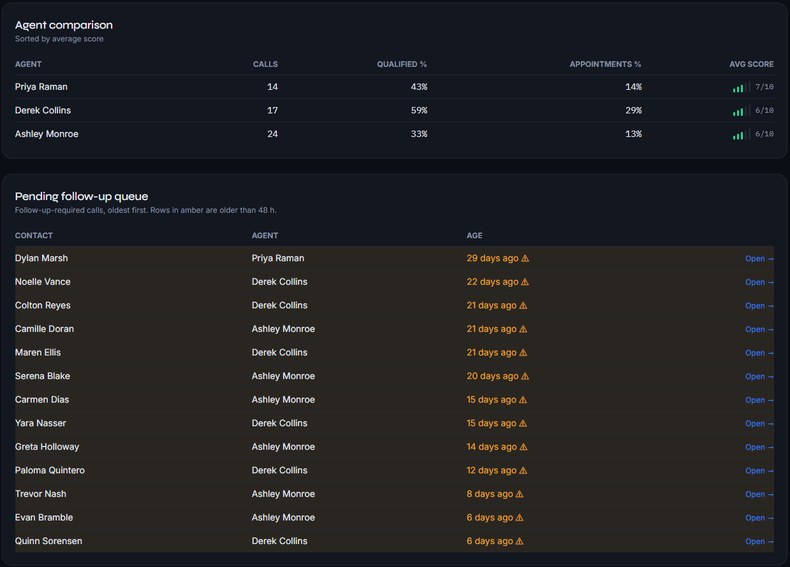Select Derek Collins in Agent comparison table
Image resolution: width=790 pixels, height=567 pixels.
click(x=43, y=110)
